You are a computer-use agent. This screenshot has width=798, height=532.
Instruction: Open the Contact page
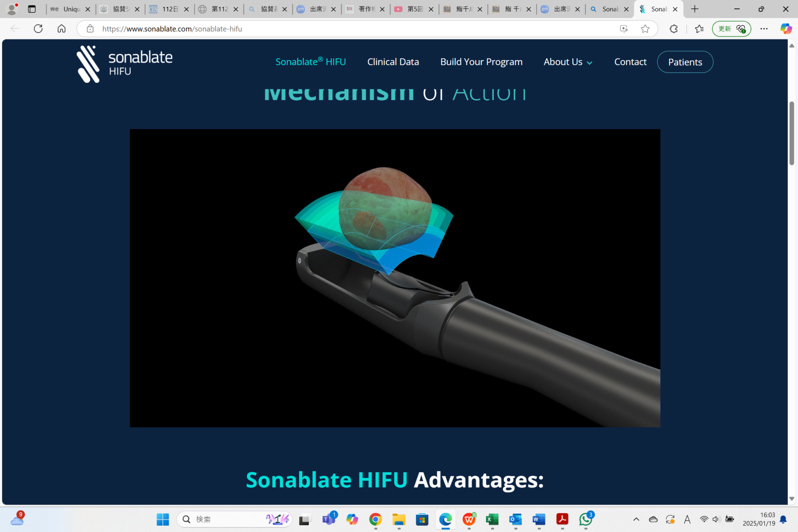coord(630,62)
